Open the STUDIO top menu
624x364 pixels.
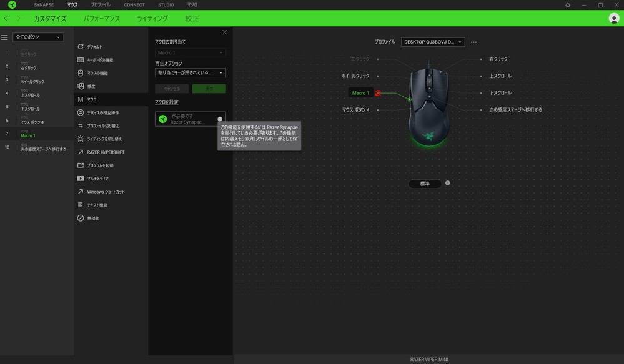tap(166, 5)
